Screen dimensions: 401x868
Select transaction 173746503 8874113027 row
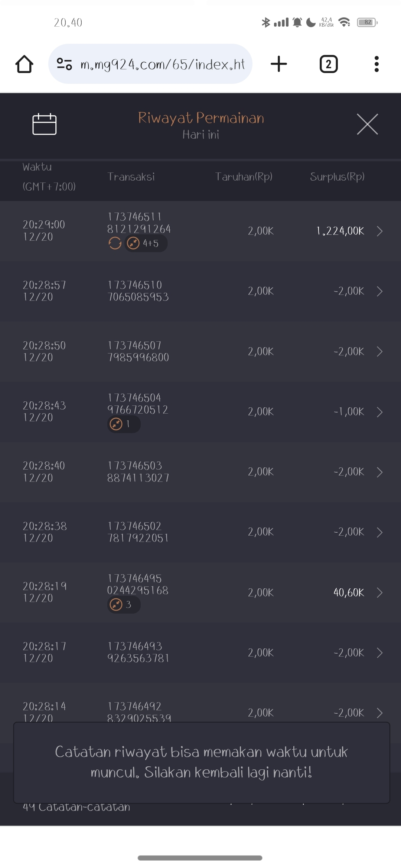point(138,471)
